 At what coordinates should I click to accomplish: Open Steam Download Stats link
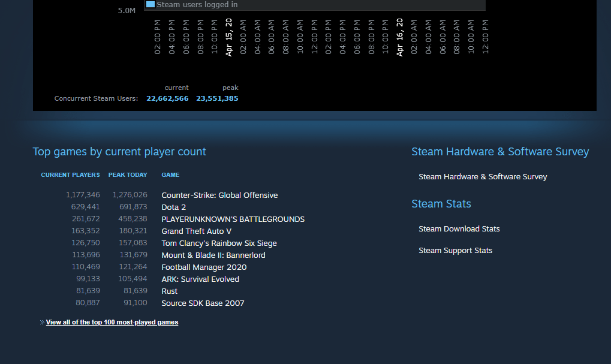(x=459, y=229)
